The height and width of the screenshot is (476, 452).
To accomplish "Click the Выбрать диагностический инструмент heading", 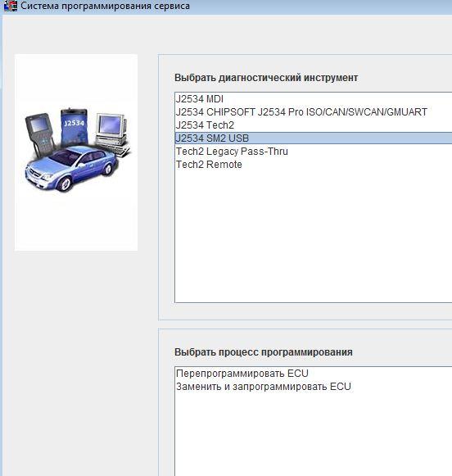I will click(x=266, y=78).
